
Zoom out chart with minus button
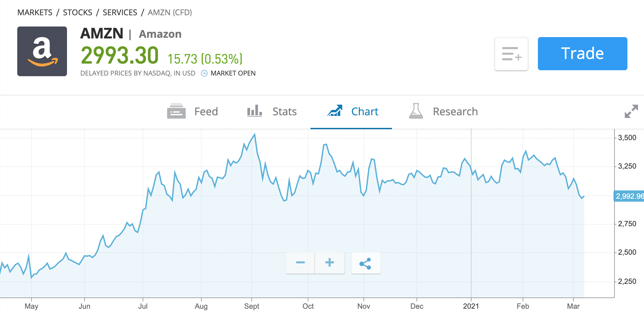(300, 263)
